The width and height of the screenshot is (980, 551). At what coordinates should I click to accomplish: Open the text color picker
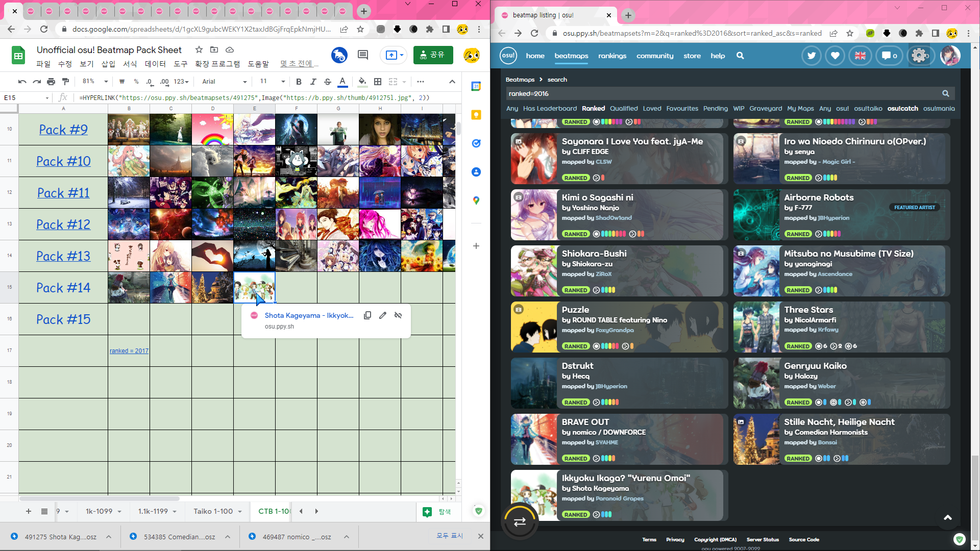point(342,82)
